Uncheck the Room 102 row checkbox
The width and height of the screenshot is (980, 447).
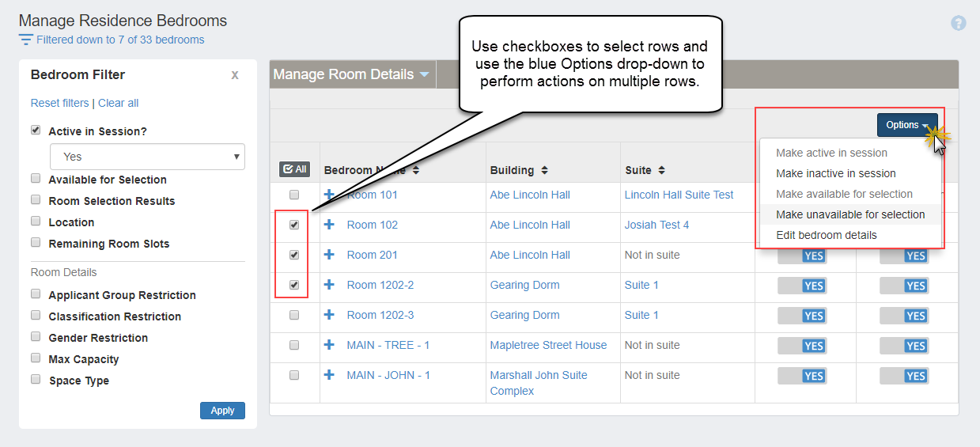(x=294, y=225)
